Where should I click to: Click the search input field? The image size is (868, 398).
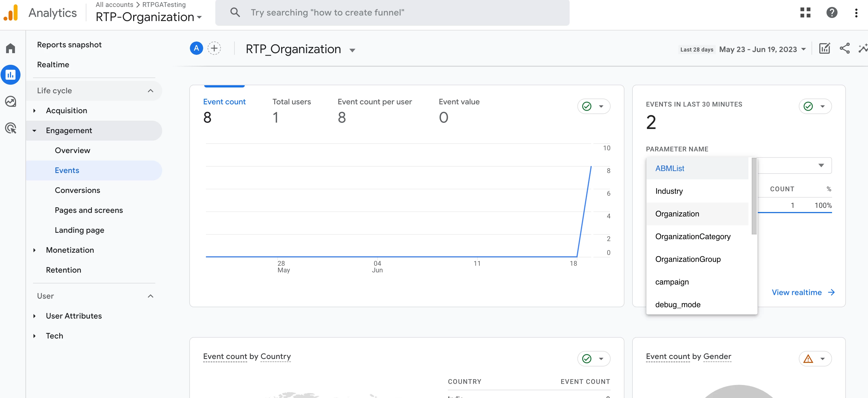(x=392, y=12)
